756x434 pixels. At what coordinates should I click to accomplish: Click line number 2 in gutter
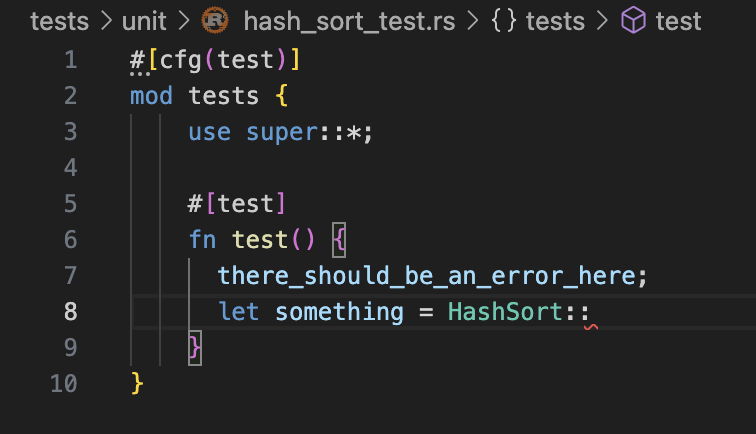click(70, 95)
